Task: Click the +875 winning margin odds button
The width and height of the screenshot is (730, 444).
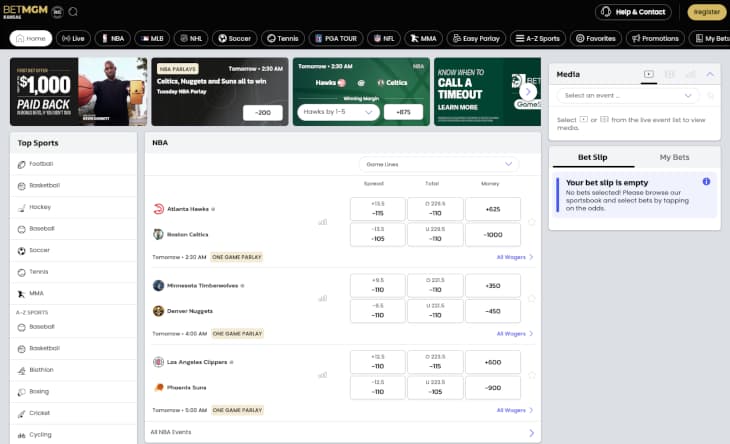Action: (x=403, y=112)
